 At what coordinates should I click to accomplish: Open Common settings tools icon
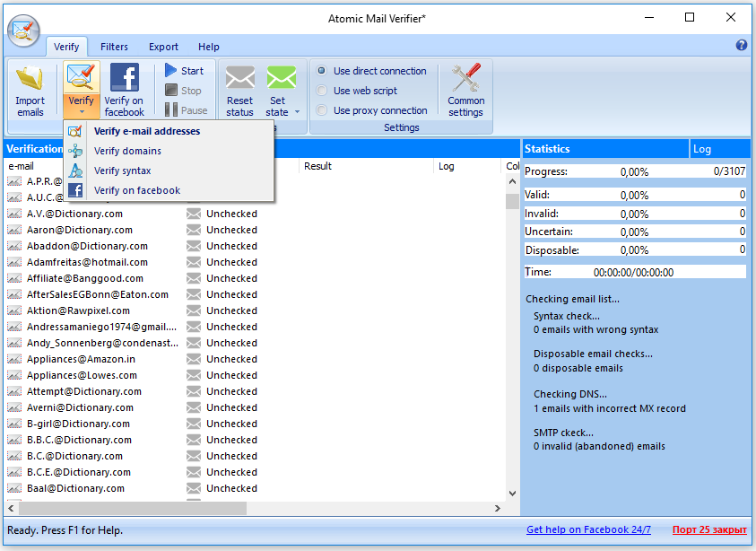coord(465,77)
